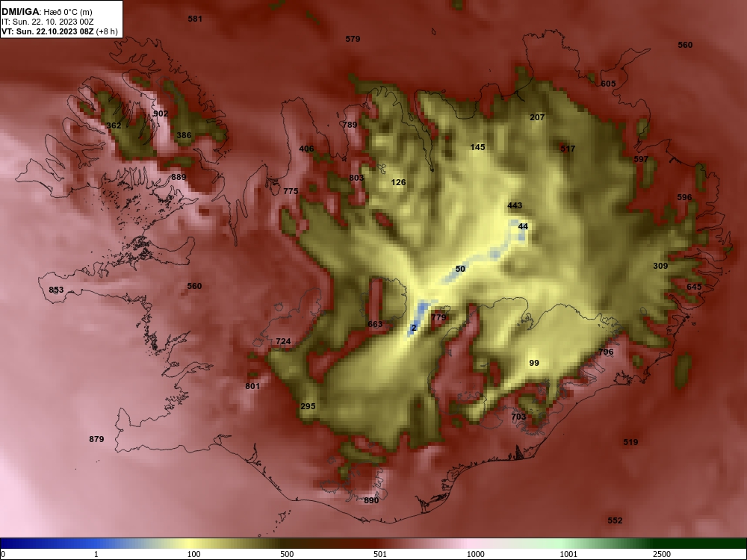The image size is (747, 560).
Task: Click the 145 value label
Action: (477, 147)
